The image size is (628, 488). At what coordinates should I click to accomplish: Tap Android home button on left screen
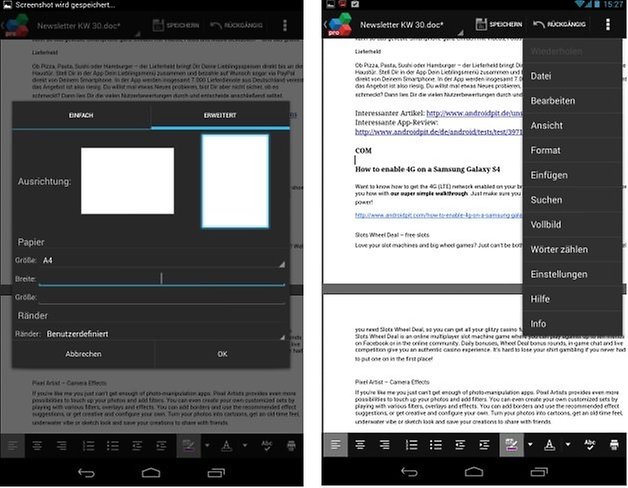[151, 473]
